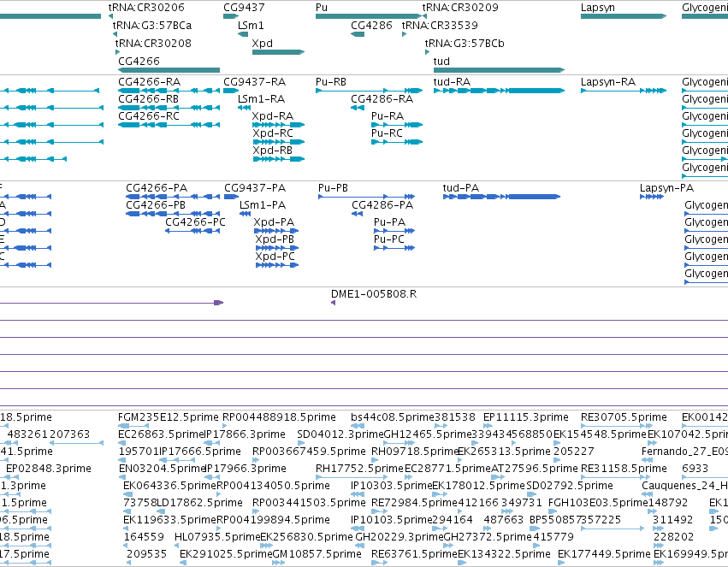Select tRNA:CR30206 feature label

point(146,8)
